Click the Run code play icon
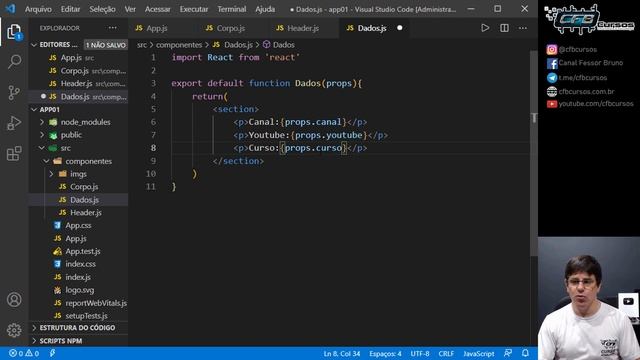 pyautogui.click(x=485, y=28)
